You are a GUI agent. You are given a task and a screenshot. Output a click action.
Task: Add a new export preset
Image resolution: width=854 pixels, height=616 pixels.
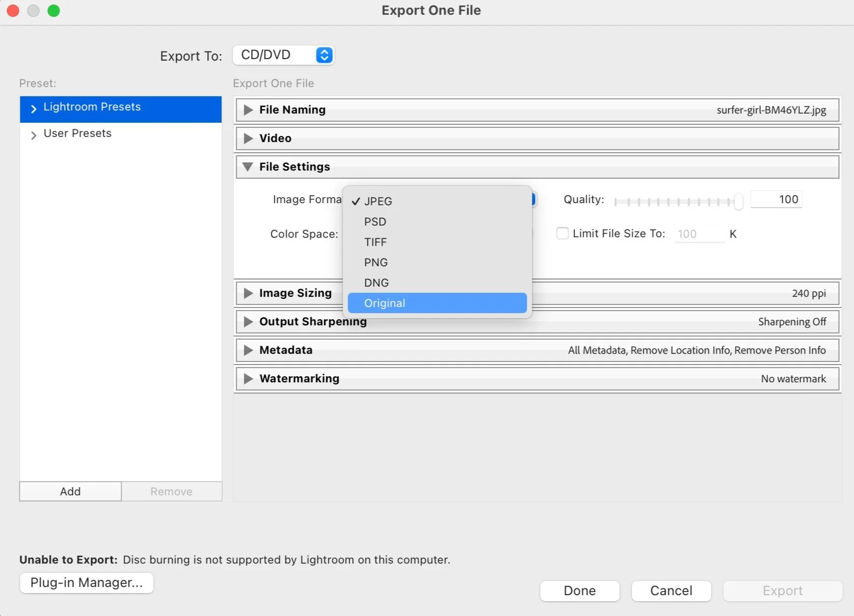(70, 491)
